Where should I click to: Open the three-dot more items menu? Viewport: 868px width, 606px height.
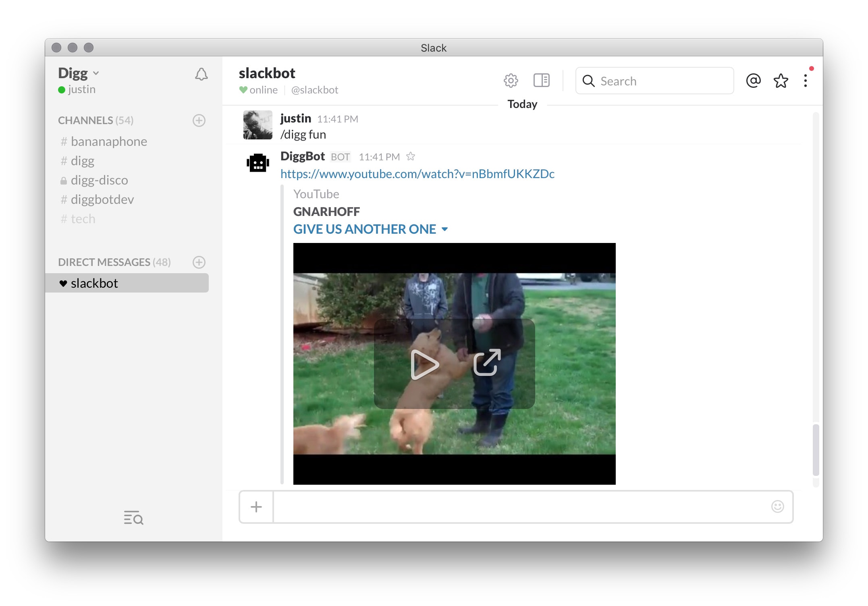805,81
